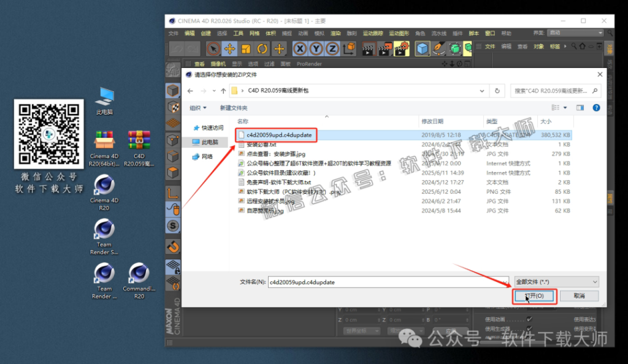The height and width of the screenshot is (364, 628).
Task: Open the file type dropdown showing 全部文件 (*.*)
Action: [556, 281]
